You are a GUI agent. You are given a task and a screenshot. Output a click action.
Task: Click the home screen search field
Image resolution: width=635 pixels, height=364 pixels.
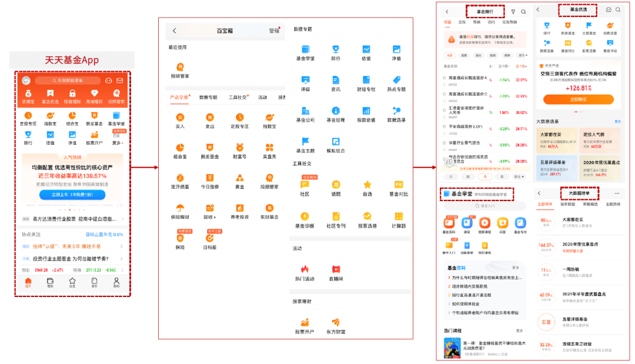click(x=68, y=81)
